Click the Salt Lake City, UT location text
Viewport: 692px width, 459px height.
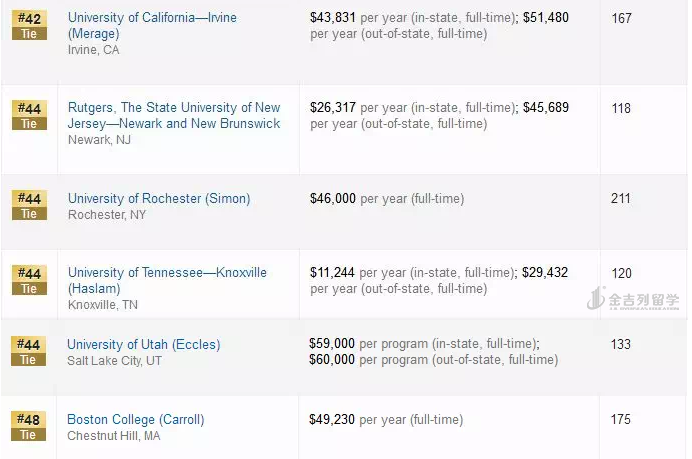[x=114, y=360]
